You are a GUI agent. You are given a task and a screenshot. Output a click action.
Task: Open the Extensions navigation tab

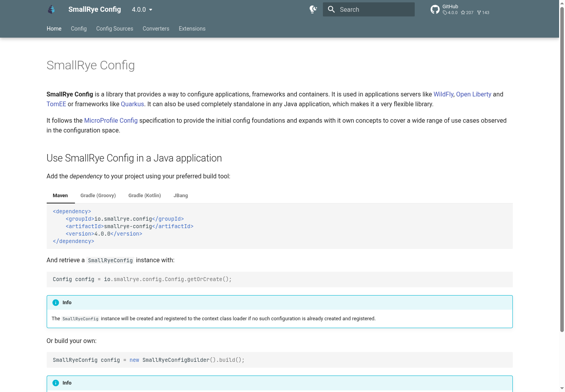tap(192, 29)
